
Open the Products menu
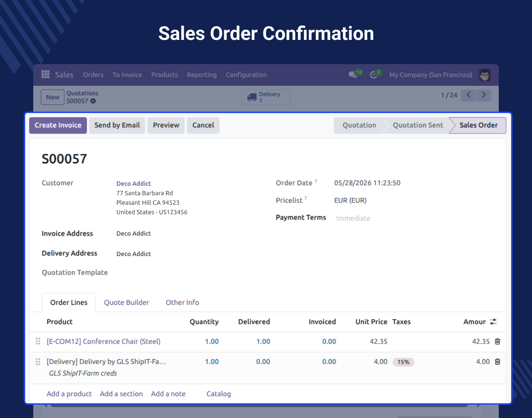(x=164, y=75)
